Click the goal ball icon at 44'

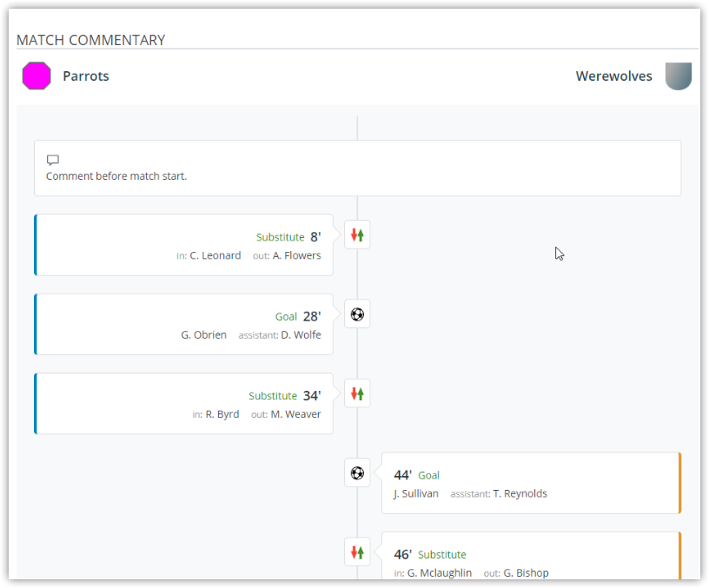357,472
